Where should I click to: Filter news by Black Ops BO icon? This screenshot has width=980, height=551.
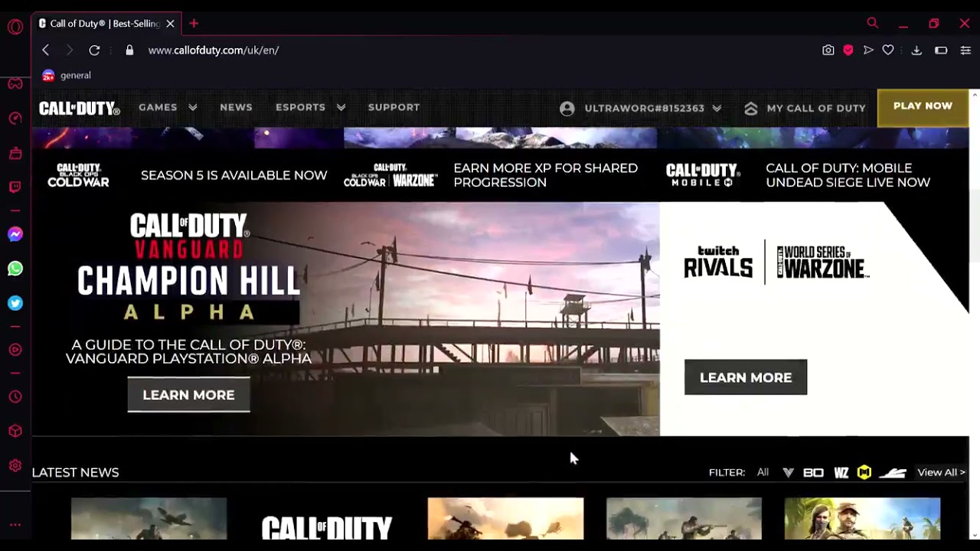[813, 472]
